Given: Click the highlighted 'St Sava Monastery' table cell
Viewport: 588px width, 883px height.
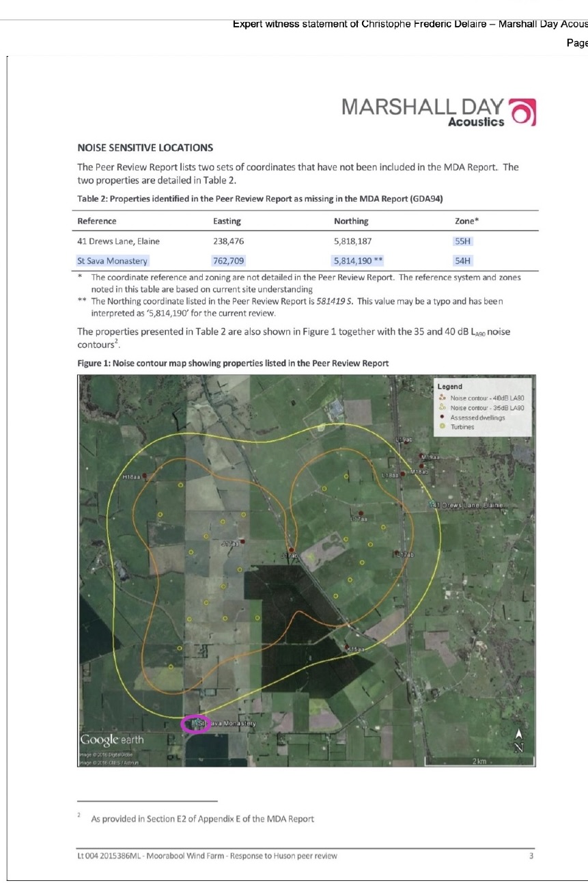Looking at the screenshot, I should point(112,260).
